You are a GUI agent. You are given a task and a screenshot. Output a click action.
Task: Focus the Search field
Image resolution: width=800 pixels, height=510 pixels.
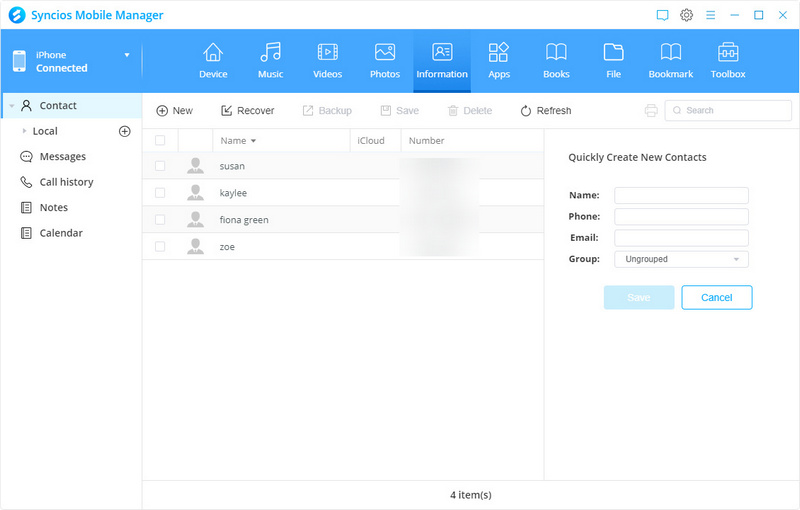728,111
